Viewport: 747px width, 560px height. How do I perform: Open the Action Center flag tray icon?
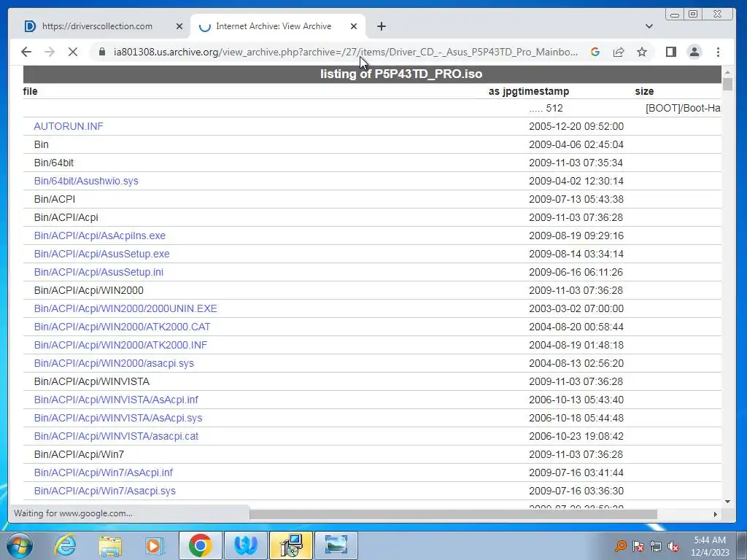(638, 546)
